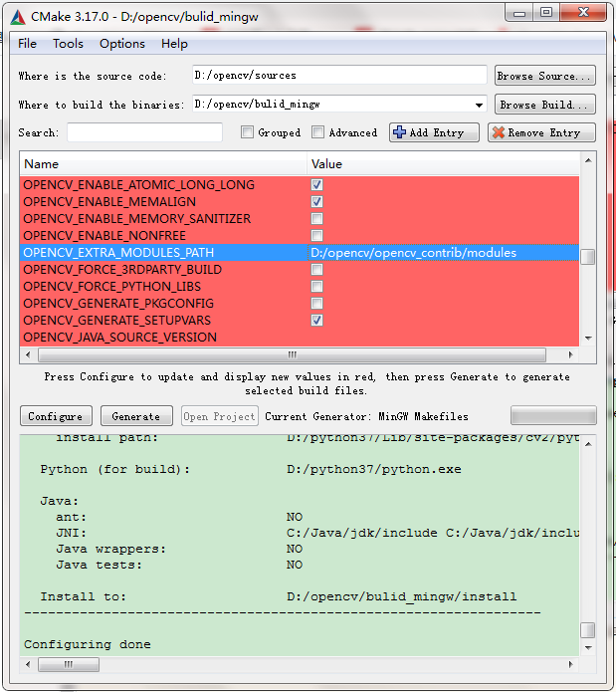Click the output log horizontal scrollbar thumb
Screen dimensions: 616x692
coord(69,664)
